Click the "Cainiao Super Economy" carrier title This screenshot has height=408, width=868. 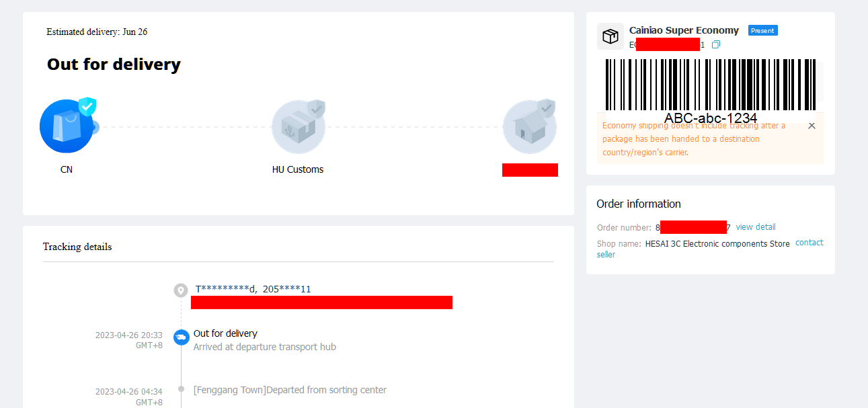pyautogui.click(x=684, y=30)
